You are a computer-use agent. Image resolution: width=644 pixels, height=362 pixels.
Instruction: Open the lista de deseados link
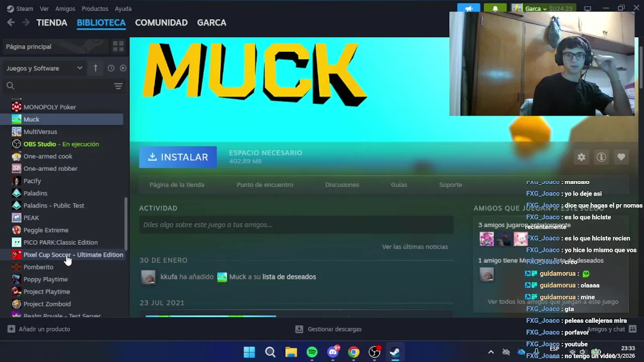(289, 277)
